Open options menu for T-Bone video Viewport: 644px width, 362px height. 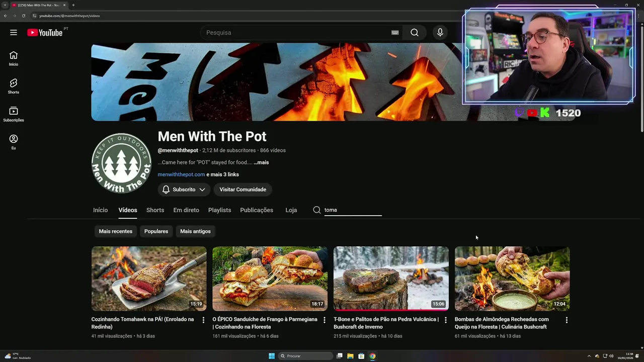coord(445,320)
